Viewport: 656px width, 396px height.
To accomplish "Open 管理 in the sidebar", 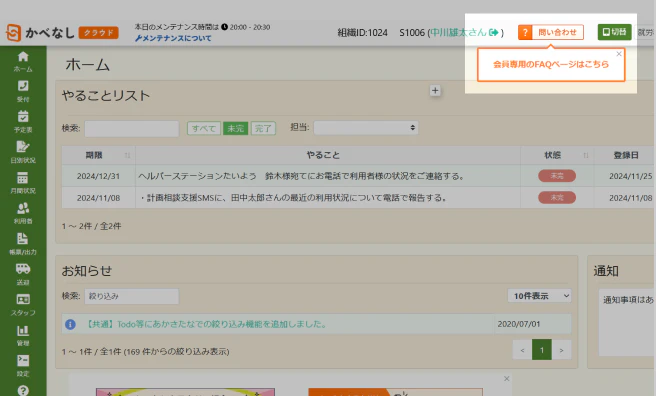I will pos(23,335).
